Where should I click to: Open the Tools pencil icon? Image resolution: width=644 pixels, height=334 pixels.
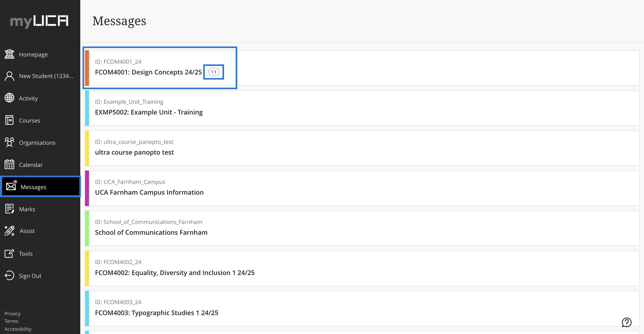pos(10,254)
